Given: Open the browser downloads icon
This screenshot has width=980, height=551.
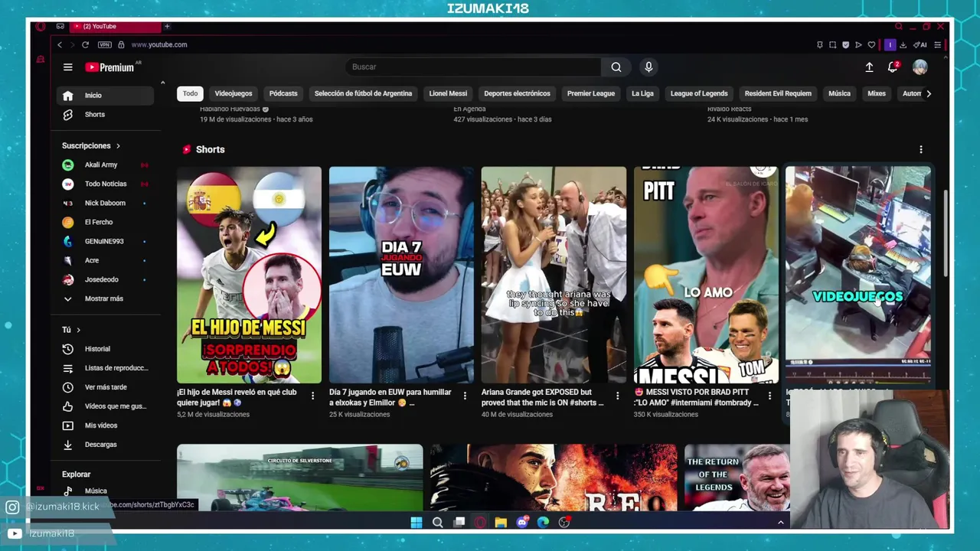Looking at the screenshot, I should [x=903, y=44].
